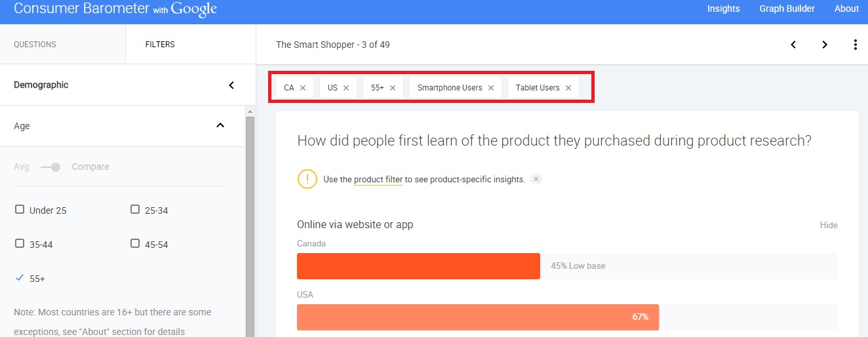
Task: Collapse the Demographic panel back arrow
Action: click(231, 85)
